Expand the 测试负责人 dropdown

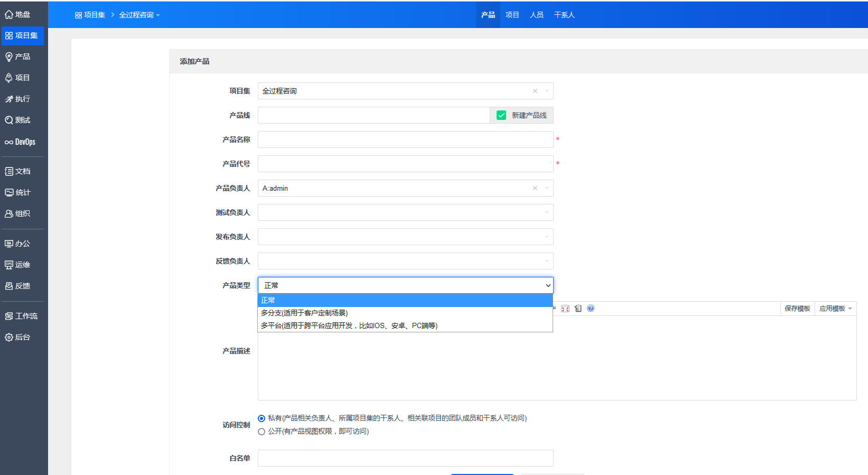coord(405,212)
